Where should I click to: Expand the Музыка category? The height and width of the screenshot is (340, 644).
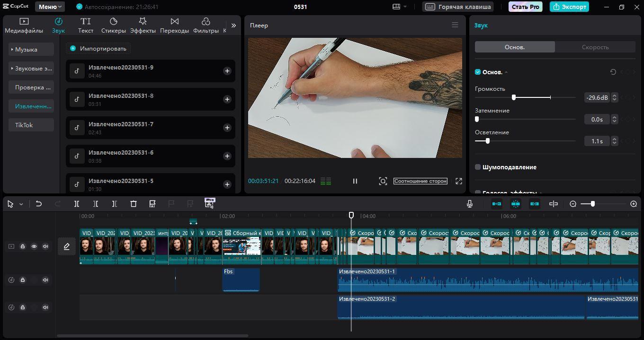pyautogui.click(x=31, y=50)
